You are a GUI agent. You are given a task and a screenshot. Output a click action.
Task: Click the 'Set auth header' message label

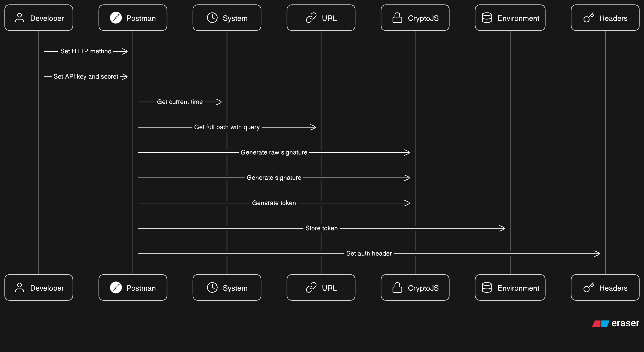(x=369, y=253)
